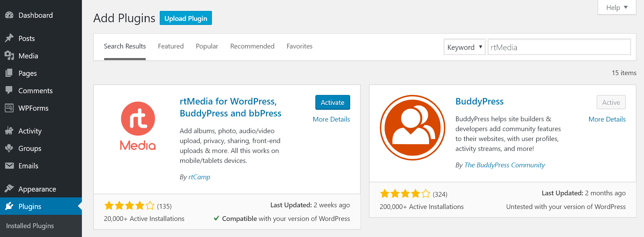Click the Emails envelope icon
The width and height of the screenshot is (644, 237).
pyautogui.click(x=9, y=166)
